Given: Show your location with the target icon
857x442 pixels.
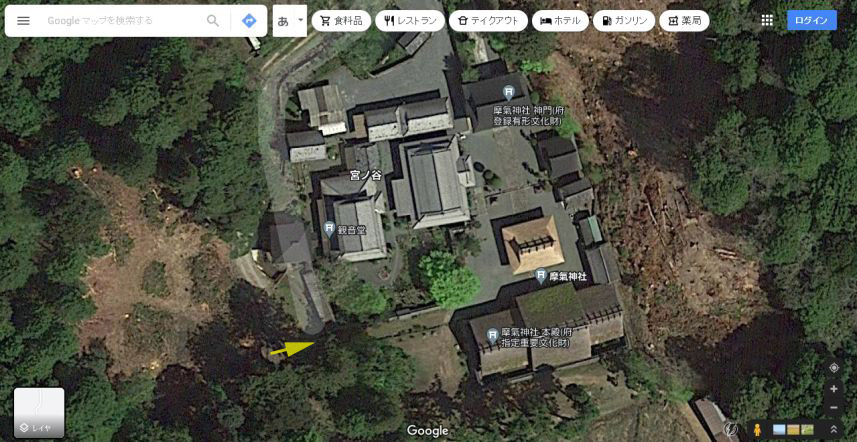Looking at the screenshot, I should 834,368.
